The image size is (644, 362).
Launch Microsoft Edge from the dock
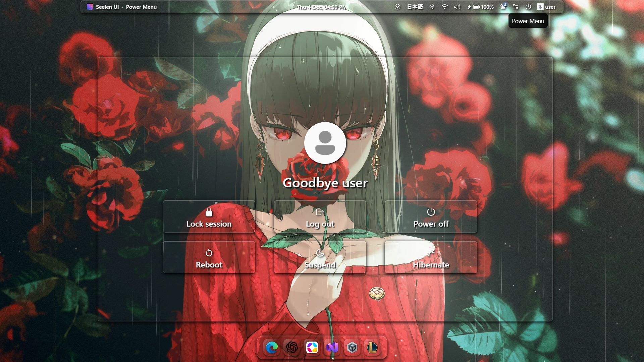coord(272,348)
